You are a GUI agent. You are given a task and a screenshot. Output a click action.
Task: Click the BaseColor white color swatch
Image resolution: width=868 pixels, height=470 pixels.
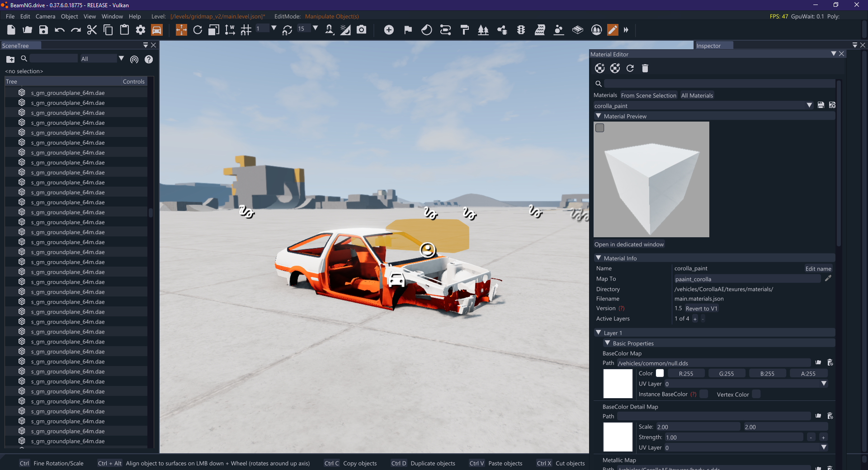click(x=660, y=373)
